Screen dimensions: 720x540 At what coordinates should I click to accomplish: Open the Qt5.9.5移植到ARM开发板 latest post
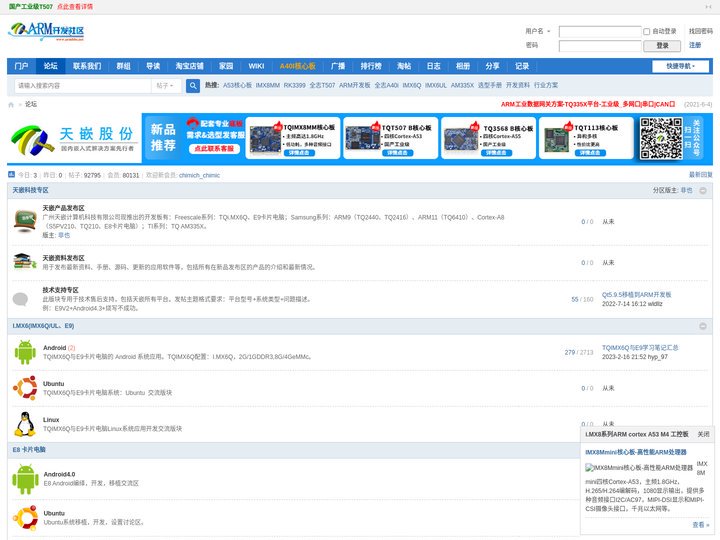636,295
